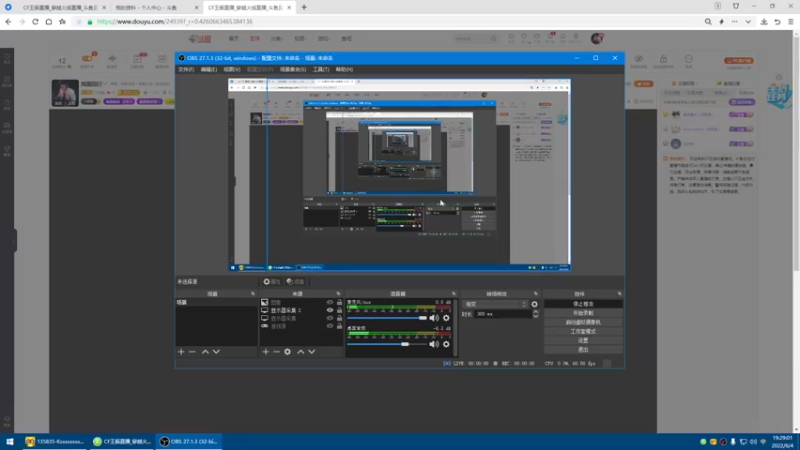The width and height of the screenshot is (800, 450).
Task: Click 启动虚拟摄像机 button in OBS Controls
Action: tap(583, 322)
